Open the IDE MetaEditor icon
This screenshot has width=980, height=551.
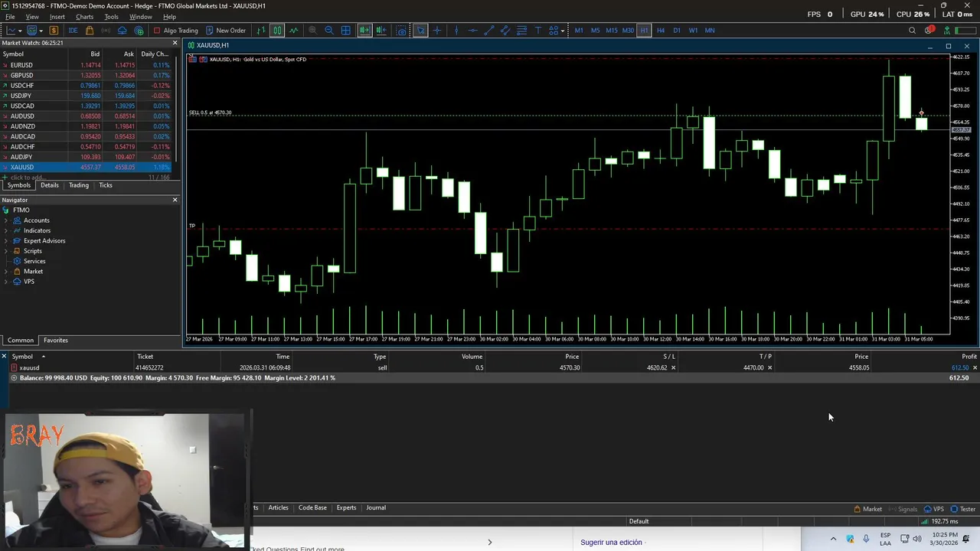click(73, 31)
